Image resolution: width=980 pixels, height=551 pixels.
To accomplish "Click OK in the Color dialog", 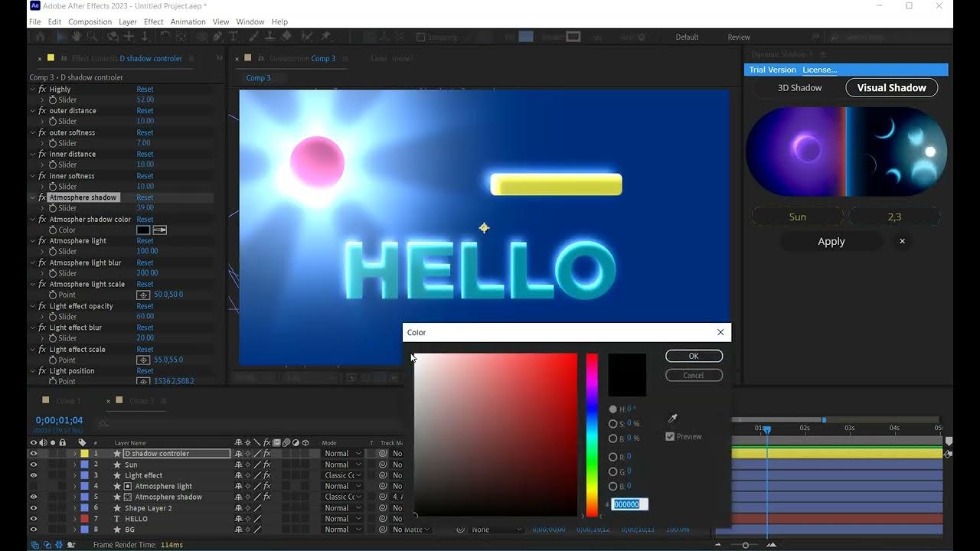I will pyautogui.click(x=693, y=355).
